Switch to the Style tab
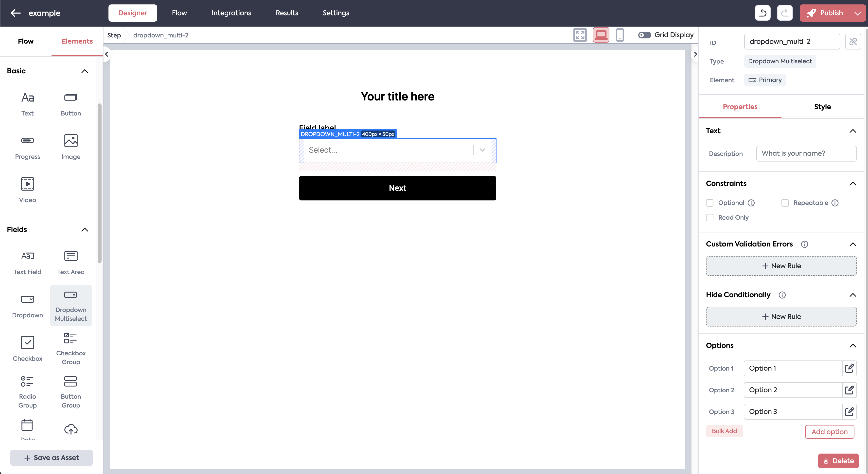 point(822,107)
